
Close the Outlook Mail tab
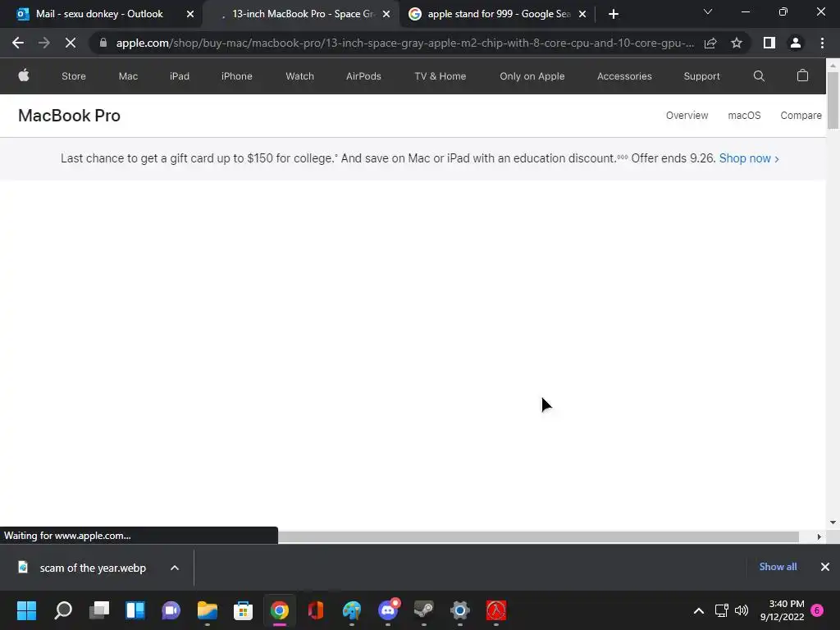190,14
